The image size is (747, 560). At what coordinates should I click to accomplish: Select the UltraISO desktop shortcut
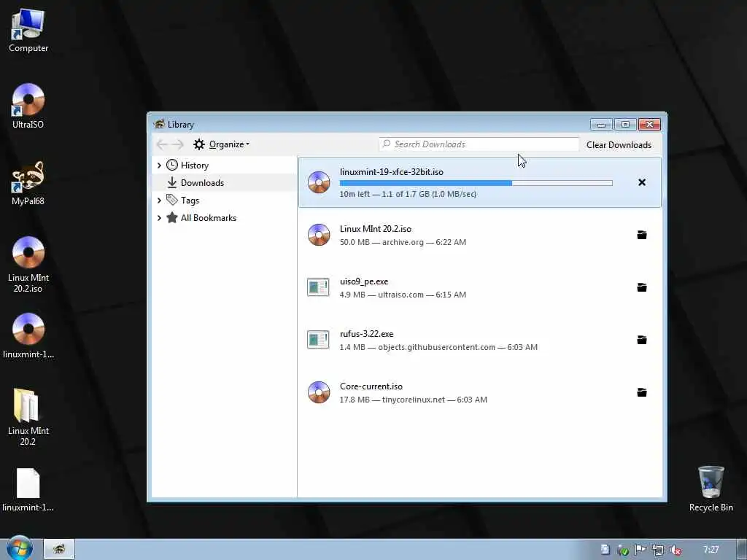tap(28, 106)
